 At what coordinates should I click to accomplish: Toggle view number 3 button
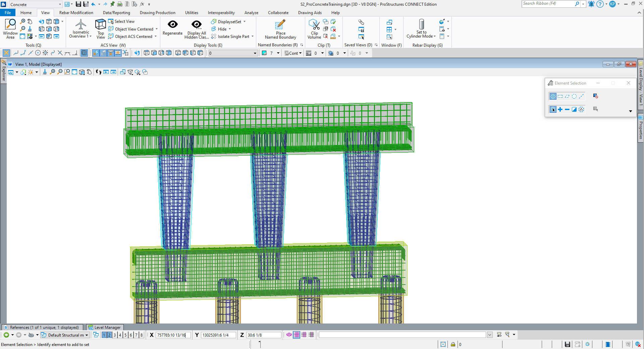tap(115, 335)
